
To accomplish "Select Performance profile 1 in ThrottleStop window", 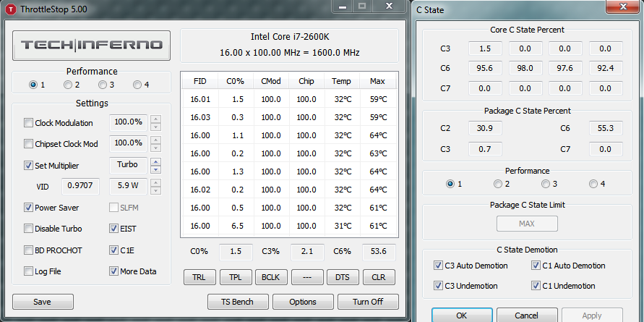I will (x=33, y=85).
